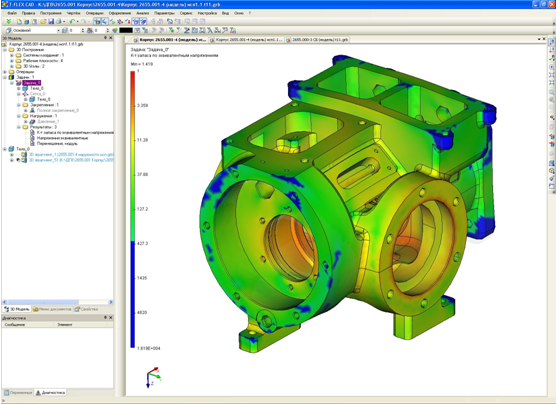Select the Сетка_0 mesh tree item
Image resolution: width=556 pixels, height=404 pixels.
click(x=37, y=94)
